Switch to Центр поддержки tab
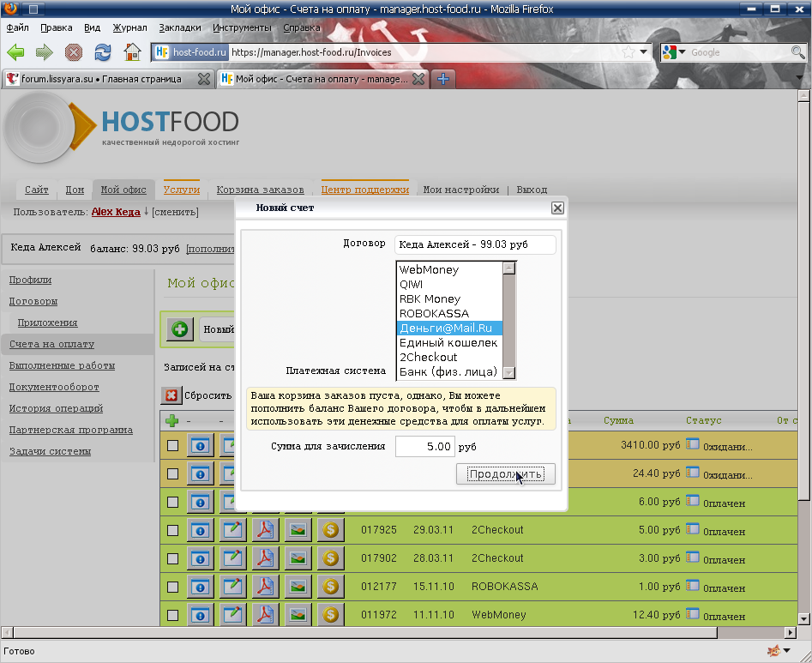Viewport: 812px width, 663px height. (x=365, y=190)
